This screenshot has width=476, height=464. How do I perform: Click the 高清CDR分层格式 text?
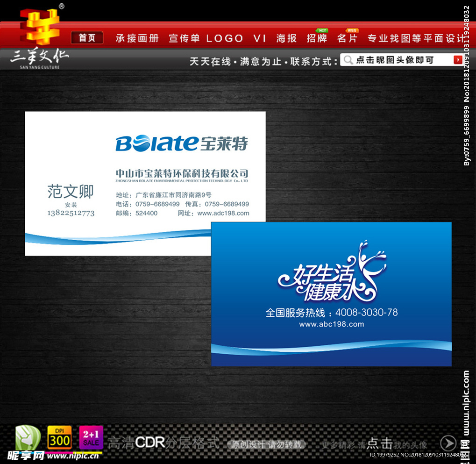point(163,443)
